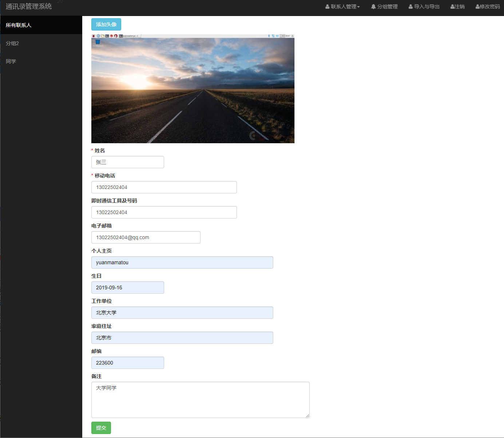The height and width of the screenshot is (438, 504).
Task: Click the contact avatar road image
Action: (193, 89)
